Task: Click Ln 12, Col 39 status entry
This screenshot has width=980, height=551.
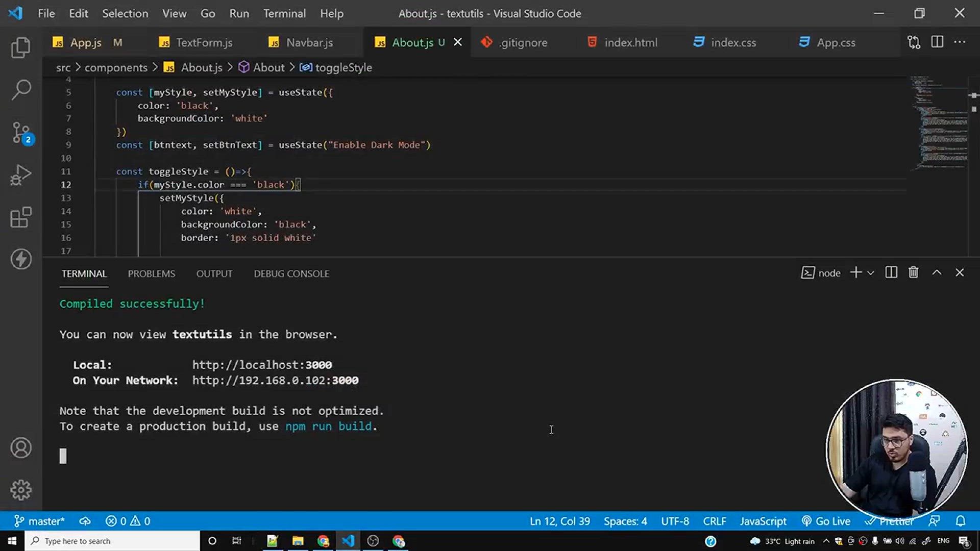Action: pos(559,521)
